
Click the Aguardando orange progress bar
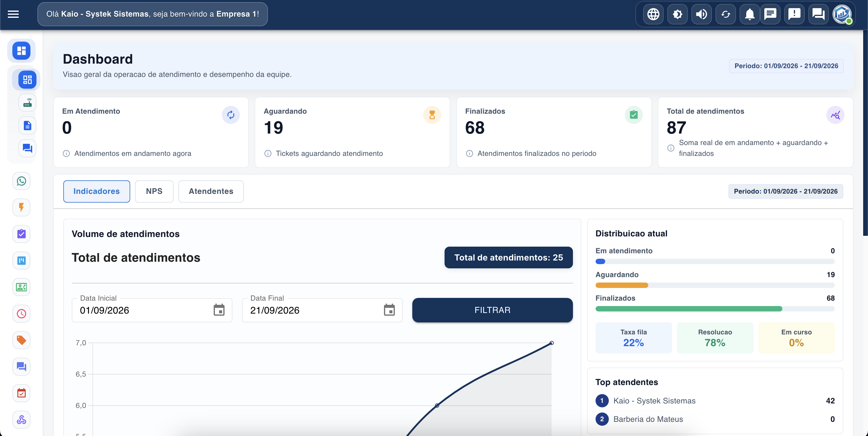click(622, 285)
